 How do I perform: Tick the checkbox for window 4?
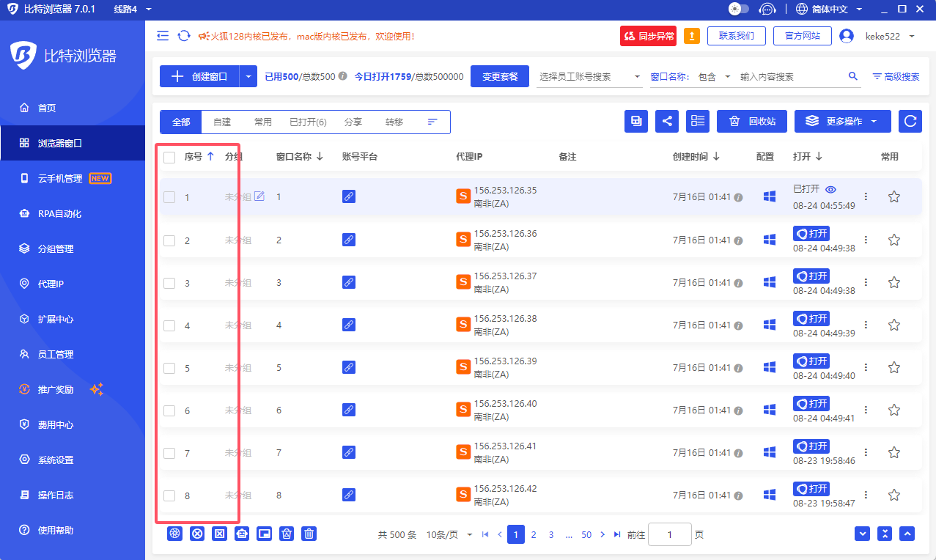[169, 325]
